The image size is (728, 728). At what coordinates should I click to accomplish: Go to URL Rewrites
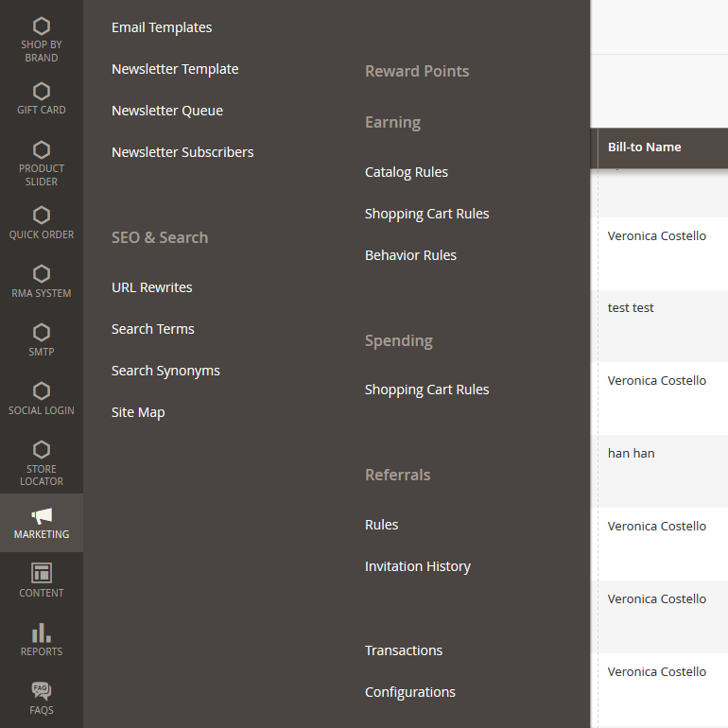151,287
